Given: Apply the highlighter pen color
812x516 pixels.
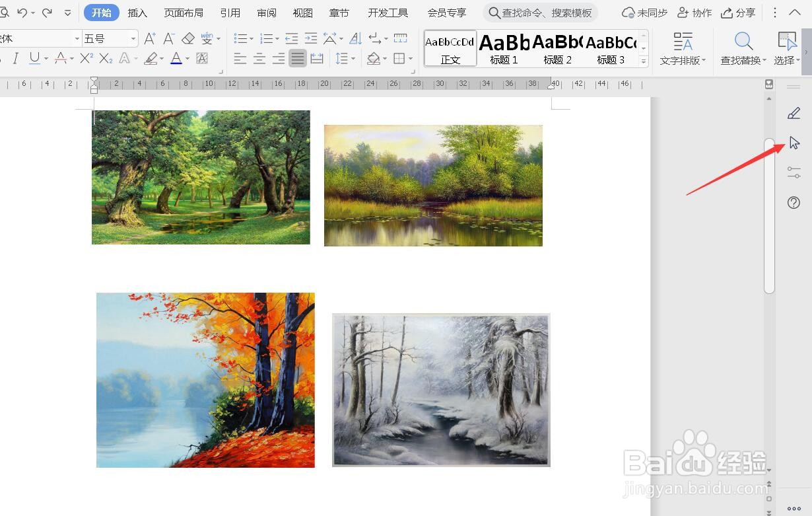Looking at the screenshot, I should point(151,59).
